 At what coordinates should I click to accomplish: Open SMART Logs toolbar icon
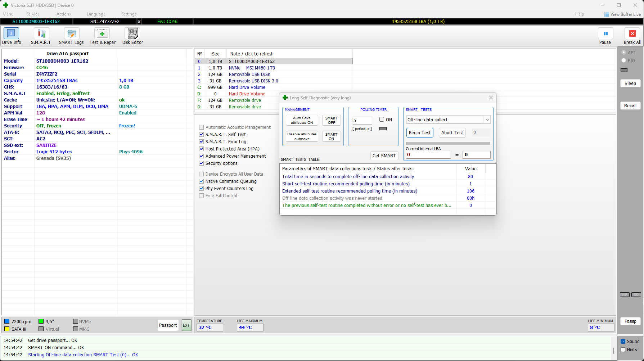(71, 33)
